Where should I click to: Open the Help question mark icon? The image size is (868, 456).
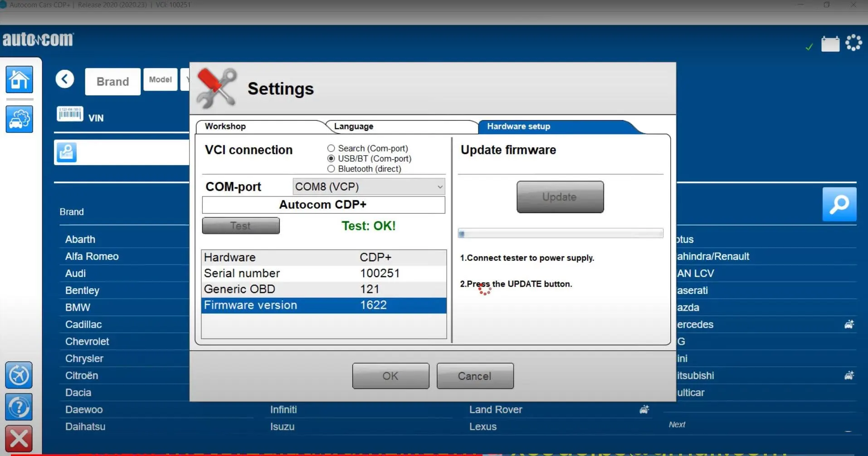tap(19, 407)
